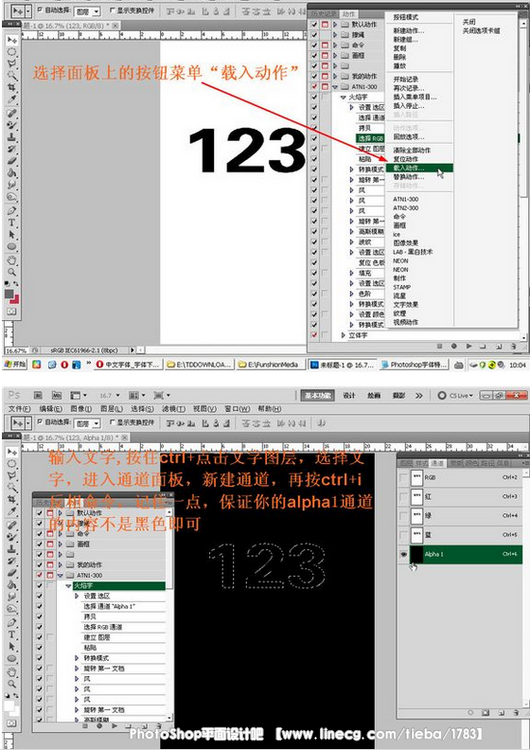
Task: Choose 替换动作... in the Actions panel menu
Action: click(409, 177)
